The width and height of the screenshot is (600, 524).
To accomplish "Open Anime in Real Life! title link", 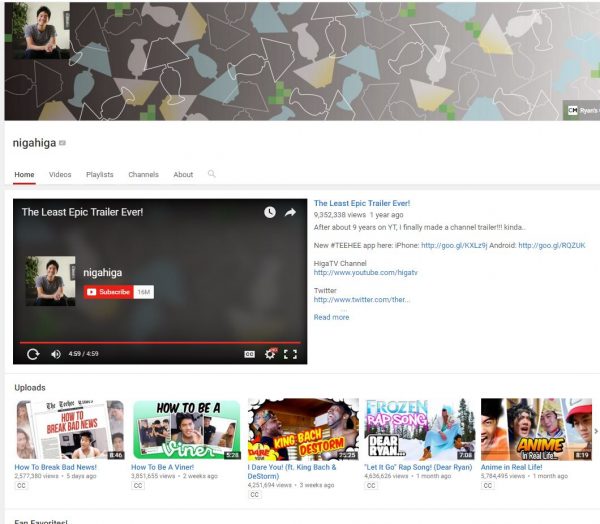I will click(511, 467).
